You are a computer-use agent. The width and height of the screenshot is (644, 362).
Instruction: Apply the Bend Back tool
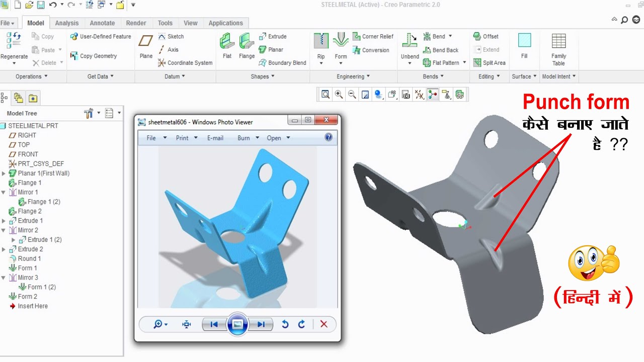tap(441, 50)
